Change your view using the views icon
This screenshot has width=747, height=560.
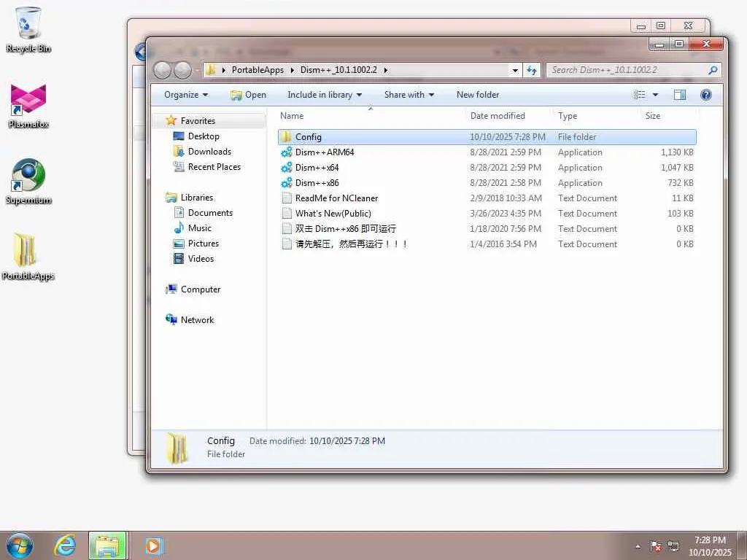(639, 95)
